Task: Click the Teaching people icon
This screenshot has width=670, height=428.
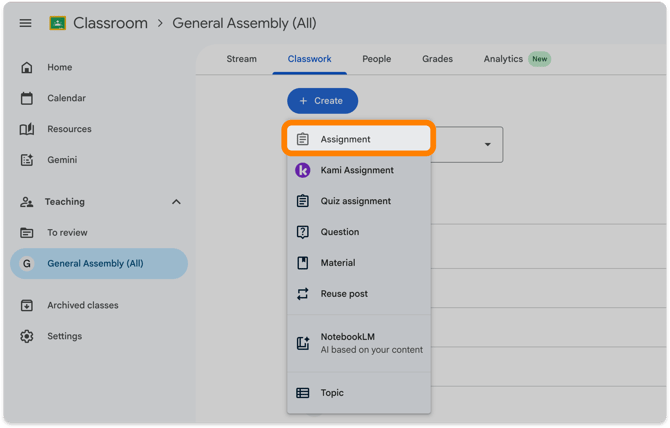Action: (x=26, y=202)
